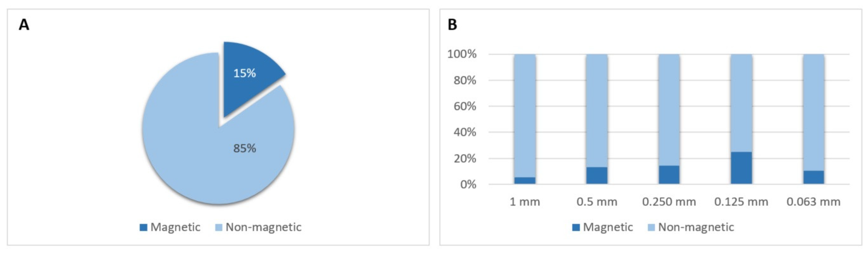Image resolution: width=868 pixels, height=253 pixels.
Task: Click the 0.5 mm category axis label
Action: click(597, 202)
